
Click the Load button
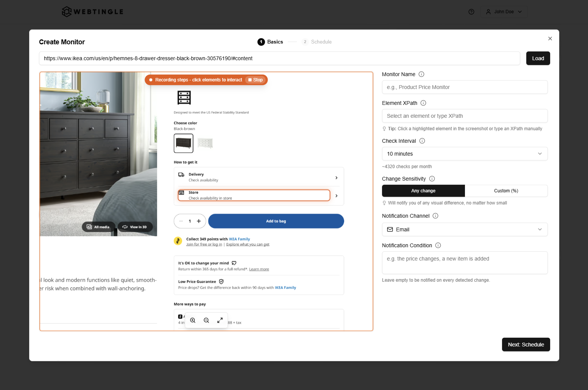(x=538, y=58)
